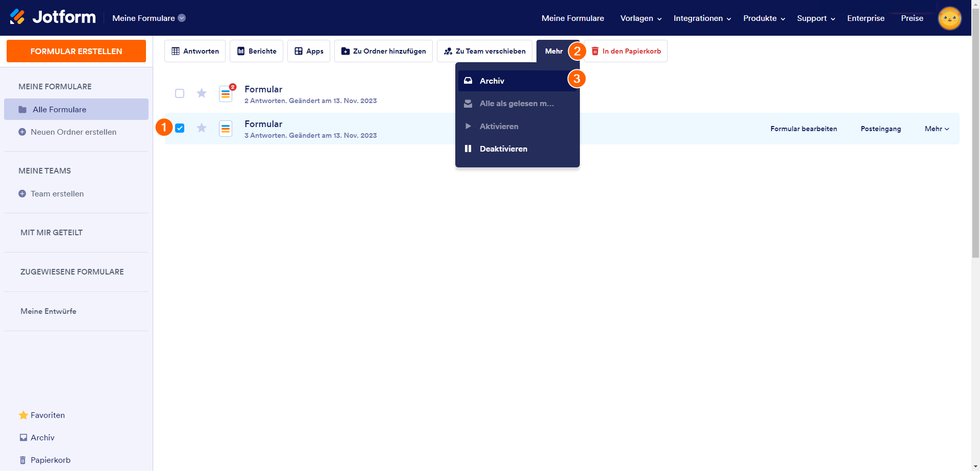The height and width of the screenshot is (471, 980).
Task: Uncheck the box for form with 3 Antworten
Action: tap(180, 128)
